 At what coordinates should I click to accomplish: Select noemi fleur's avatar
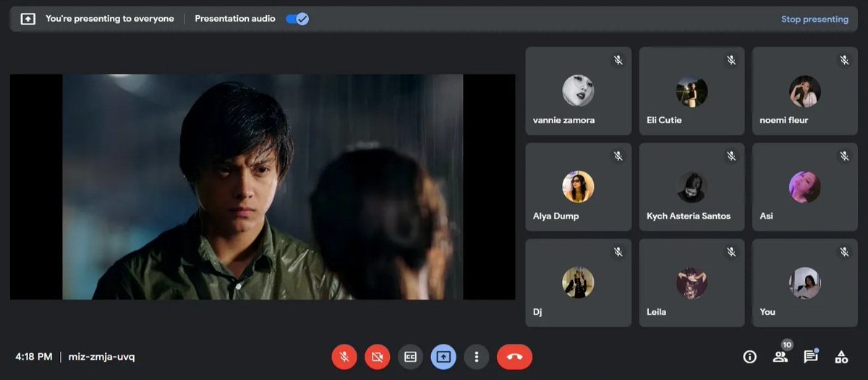coord(804,90)
